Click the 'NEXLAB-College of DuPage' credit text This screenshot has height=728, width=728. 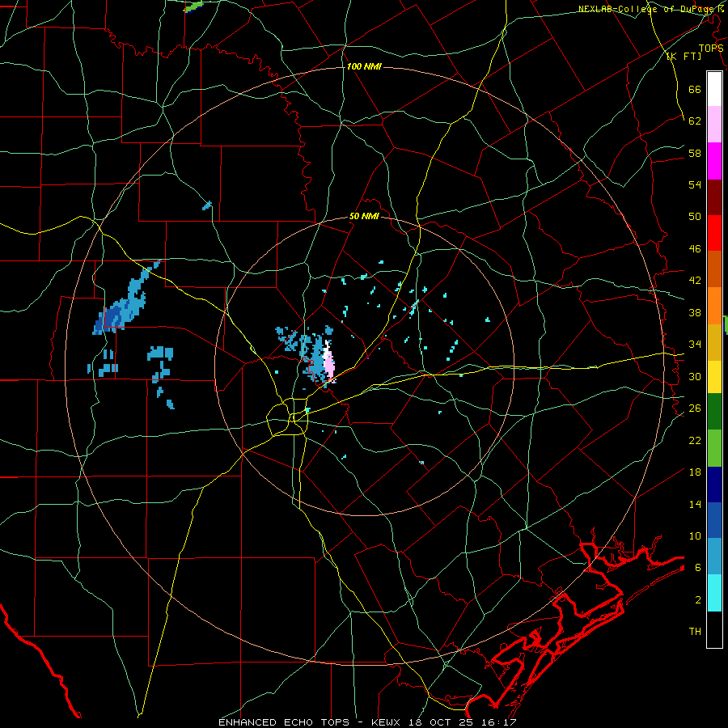(x=647, y=9)
